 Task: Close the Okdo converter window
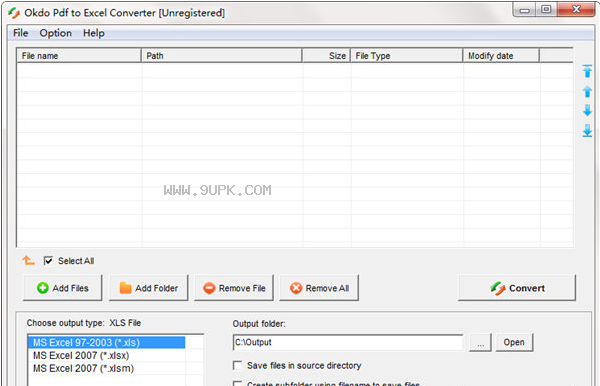click(576, 10)
